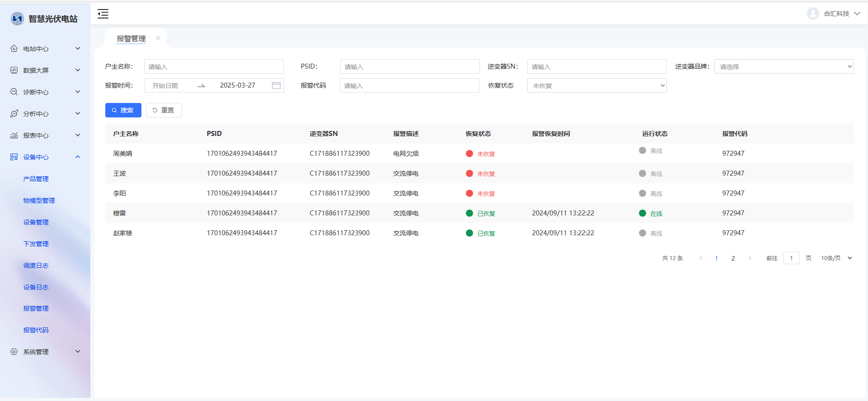Image resolution: width=868 pixels, height=401 pixels.
Task: Click the 系统管理 gear icon
Action: pos(14,351)
